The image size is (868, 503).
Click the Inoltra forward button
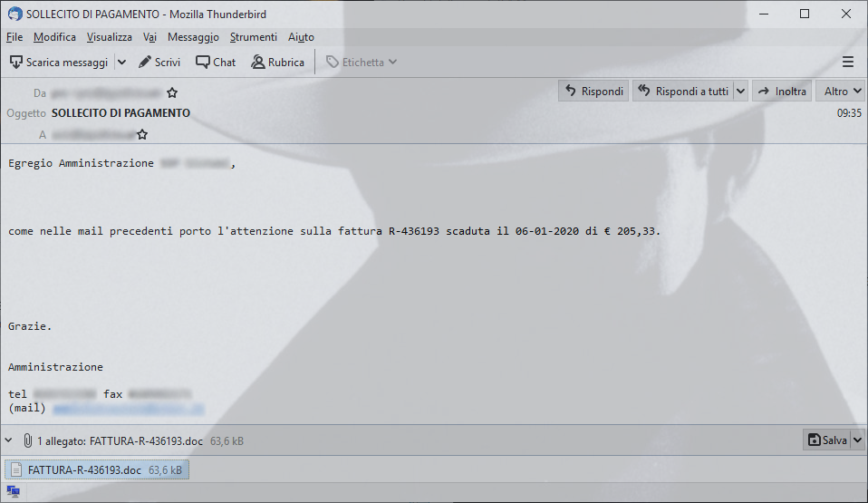pos(782,92)
